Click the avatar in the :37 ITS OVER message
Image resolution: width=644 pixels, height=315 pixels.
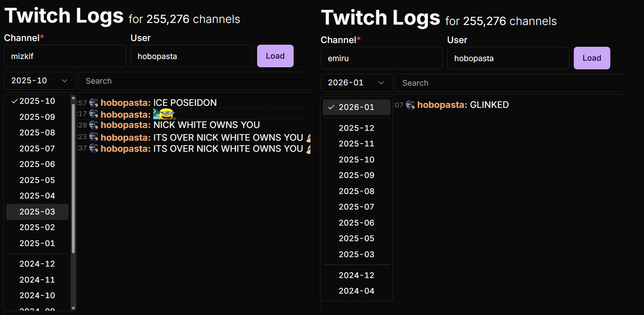[94, 148]
